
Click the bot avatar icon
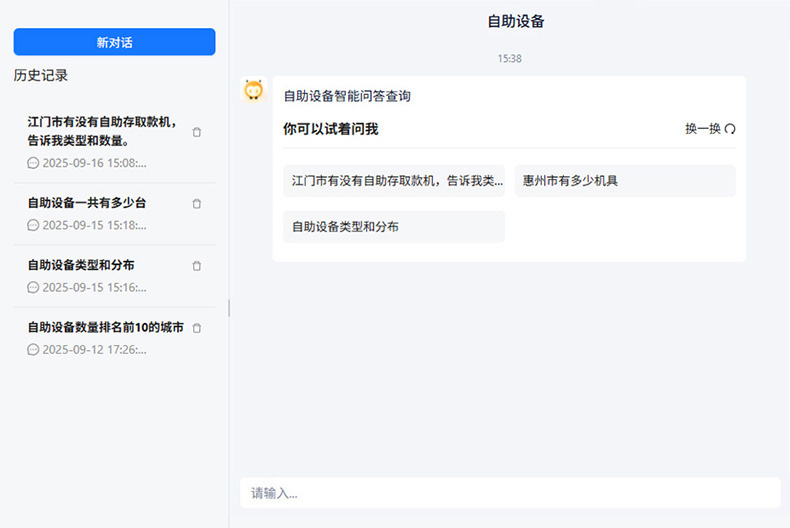point(253,90)
